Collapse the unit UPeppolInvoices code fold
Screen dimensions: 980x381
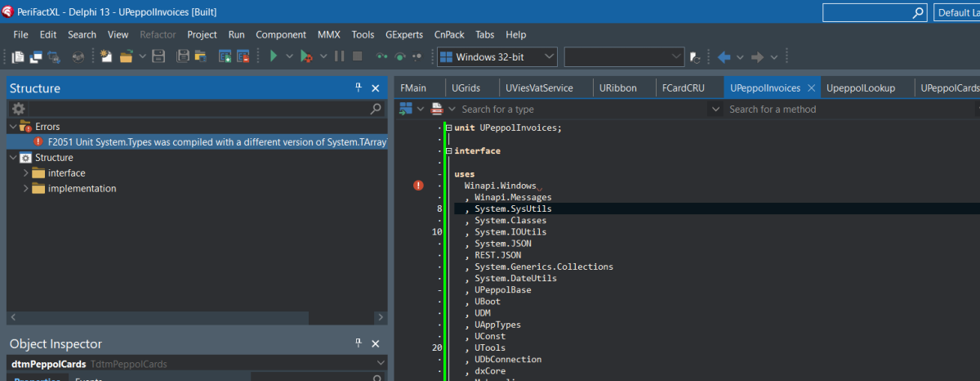pos(448,128)
